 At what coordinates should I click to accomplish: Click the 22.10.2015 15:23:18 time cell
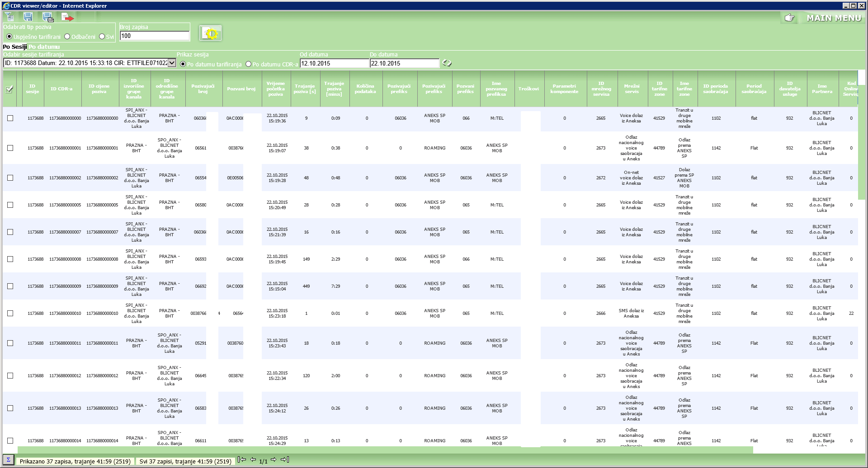pos(277,314)
